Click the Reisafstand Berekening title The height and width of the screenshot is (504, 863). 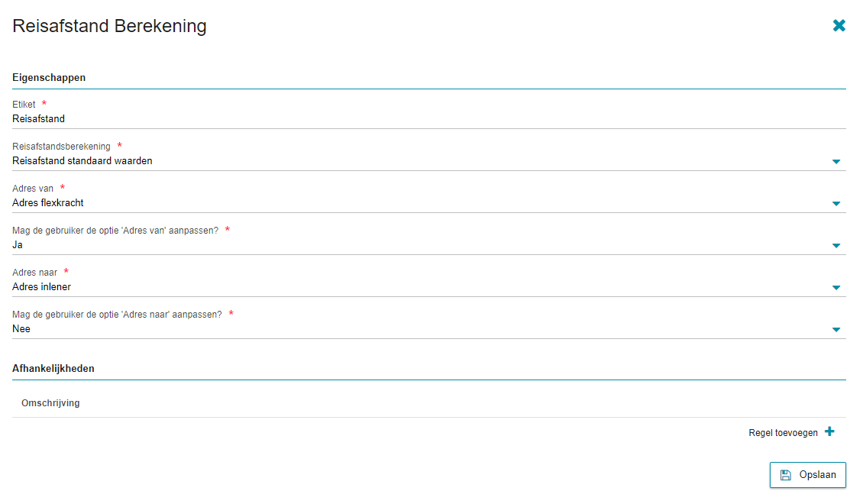(x=109, y=26)
